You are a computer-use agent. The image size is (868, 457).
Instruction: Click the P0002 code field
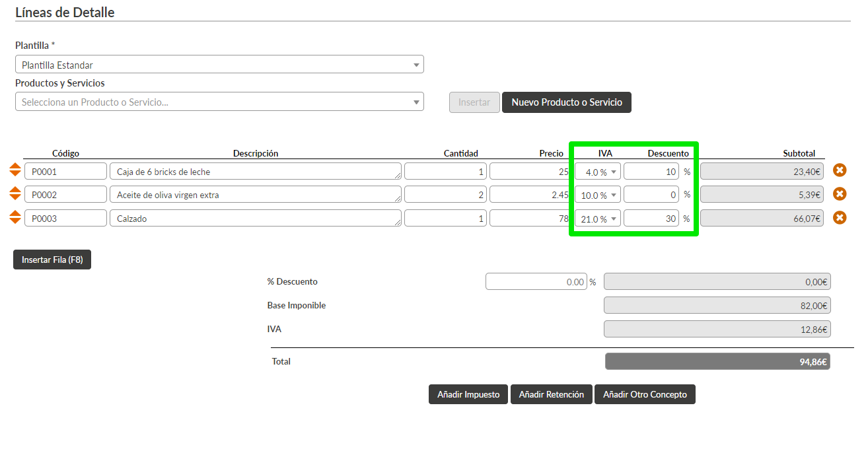(65, 195)
